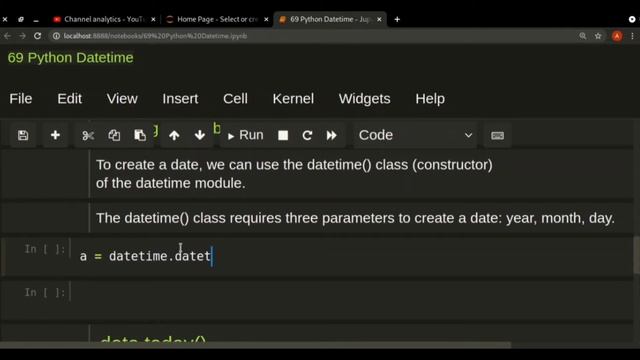
Task: Open the browser profile avatar
Action: 617,36
